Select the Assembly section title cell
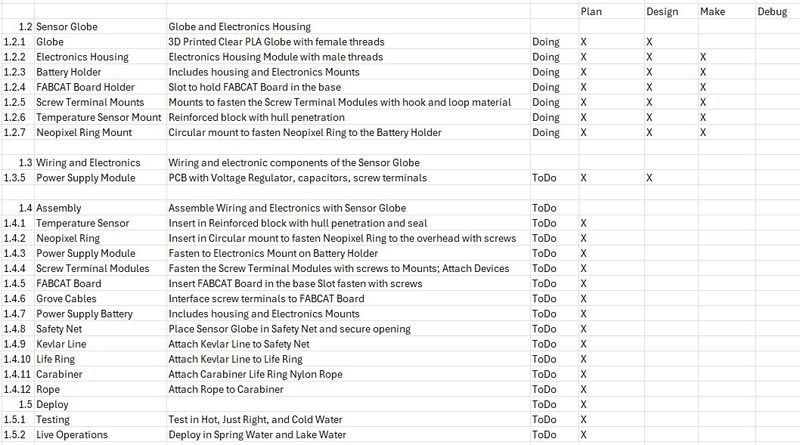 click(59, 208)
